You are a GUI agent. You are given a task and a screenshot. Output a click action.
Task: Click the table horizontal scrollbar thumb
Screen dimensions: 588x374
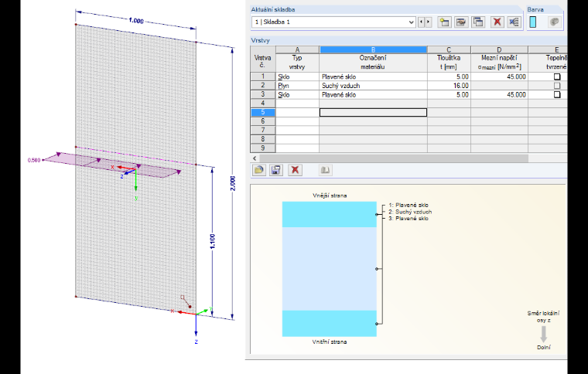(x=394, y=158)
